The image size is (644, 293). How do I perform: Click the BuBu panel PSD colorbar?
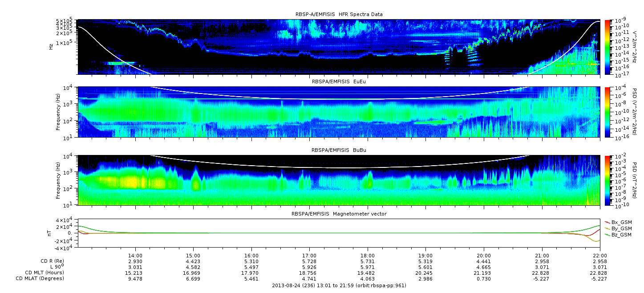pos(607,180)
